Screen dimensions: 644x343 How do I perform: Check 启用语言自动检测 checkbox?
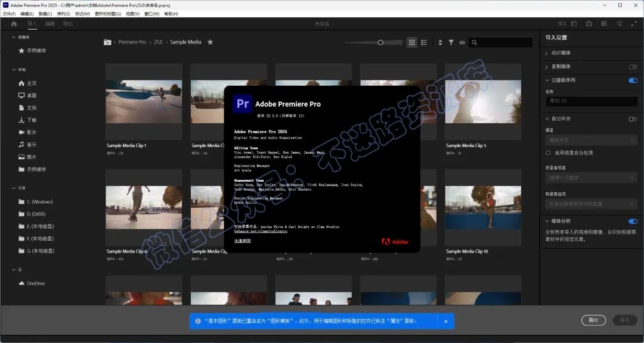point(548,152)
